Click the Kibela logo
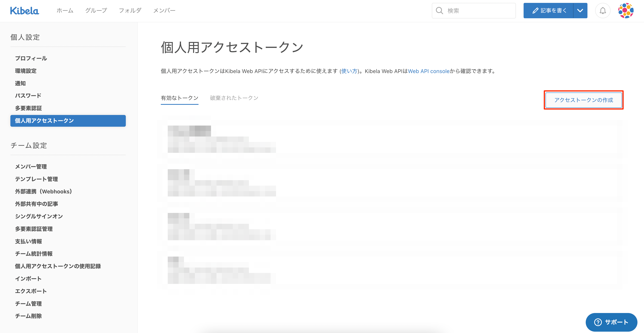 click(x=24, y=11)
